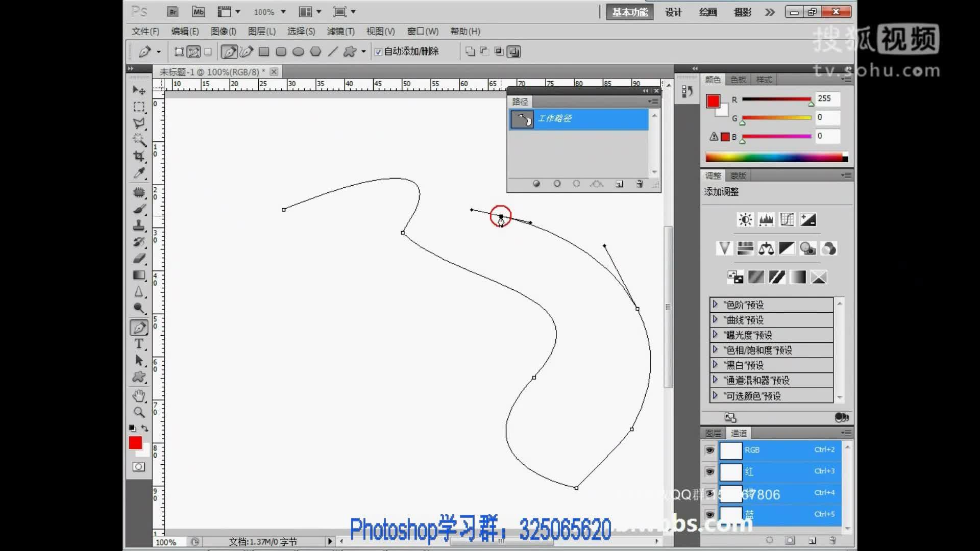Launch Bridge from the Br icon
This screenshot has height=551, width=980.
point(173,12)
